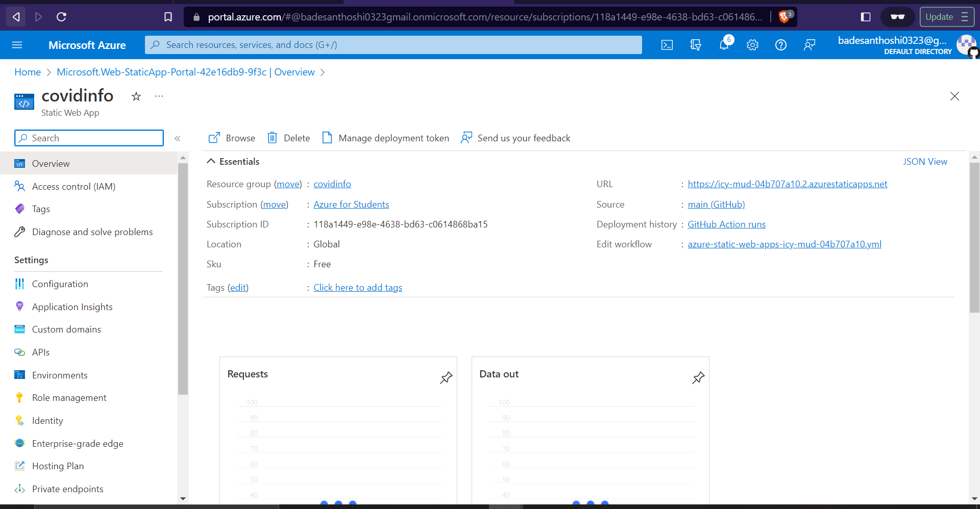Open the ellipsis menu beside covidinfo

tap(158, 96)
